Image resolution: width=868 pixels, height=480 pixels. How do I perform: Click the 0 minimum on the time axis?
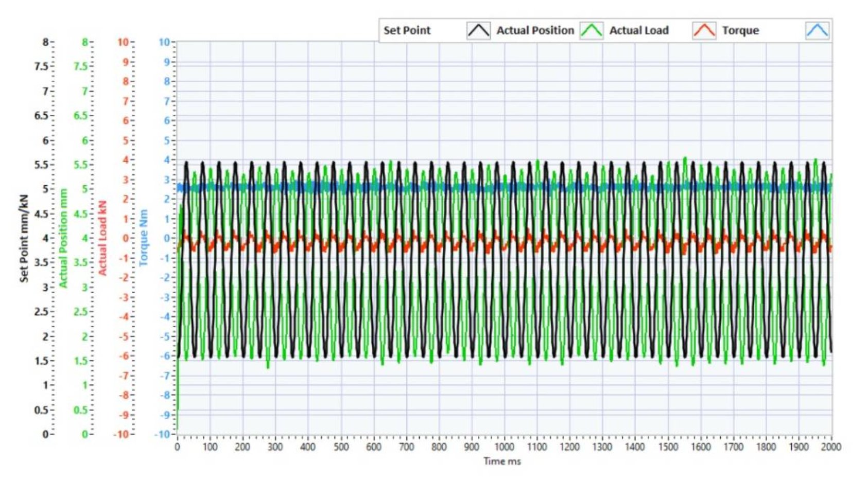coord(177,447)
